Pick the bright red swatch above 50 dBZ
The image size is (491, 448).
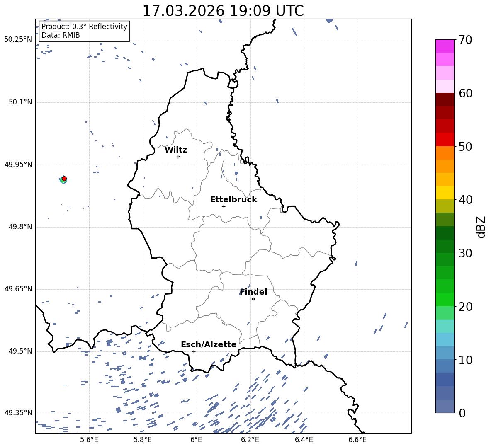(x=445, y=140)
